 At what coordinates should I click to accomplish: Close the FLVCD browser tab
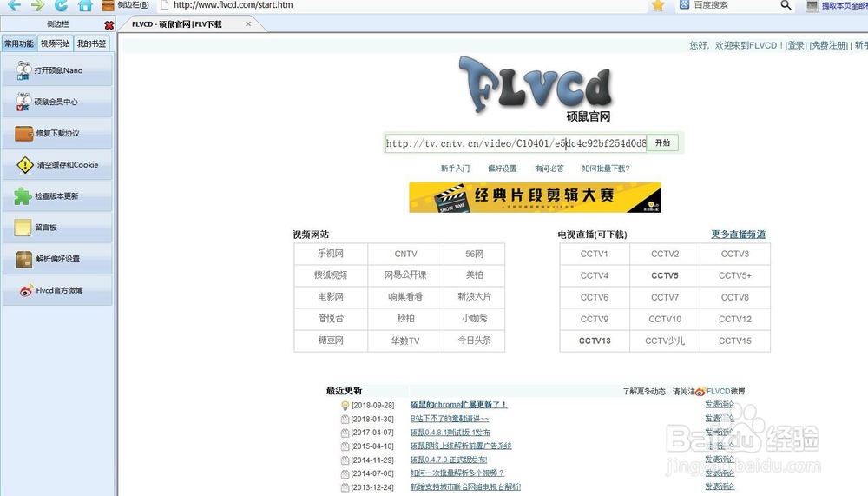(248, 23)
